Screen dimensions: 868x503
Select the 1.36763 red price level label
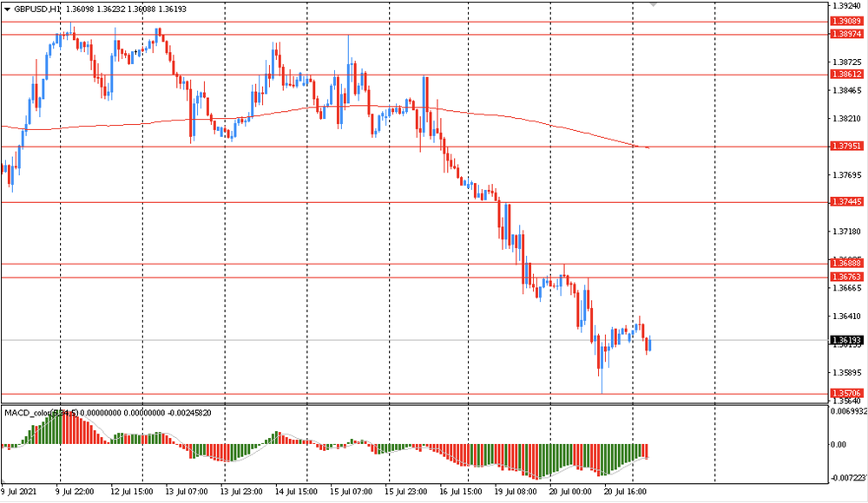[847, 277]
